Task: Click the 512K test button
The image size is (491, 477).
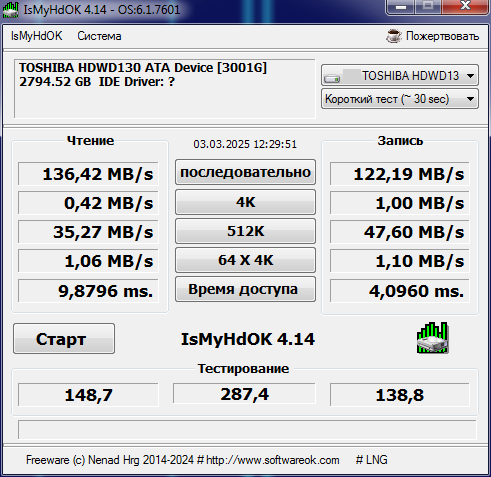Action: (x=245, y=231)
